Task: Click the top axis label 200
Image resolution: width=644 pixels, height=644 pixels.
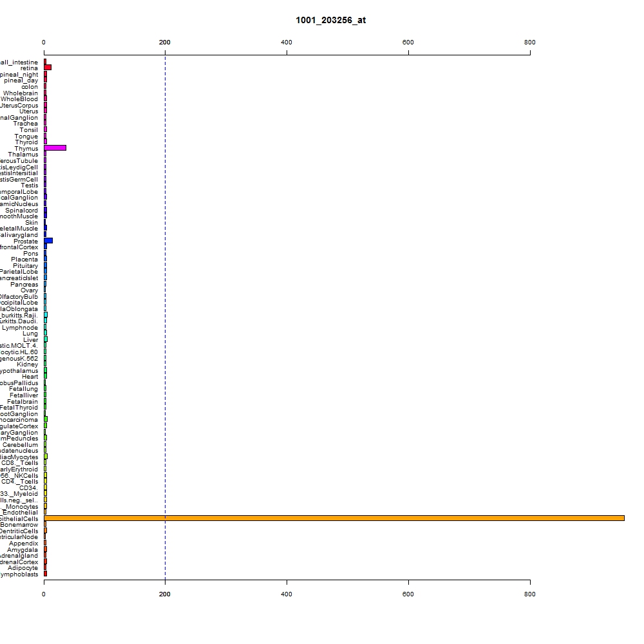Action: click(x=165, y=43)
